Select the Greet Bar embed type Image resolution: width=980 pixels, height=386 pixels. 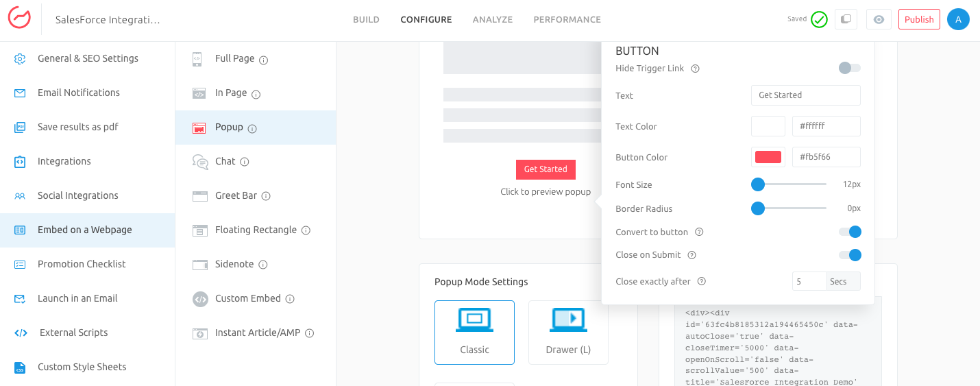click(256, 196)
